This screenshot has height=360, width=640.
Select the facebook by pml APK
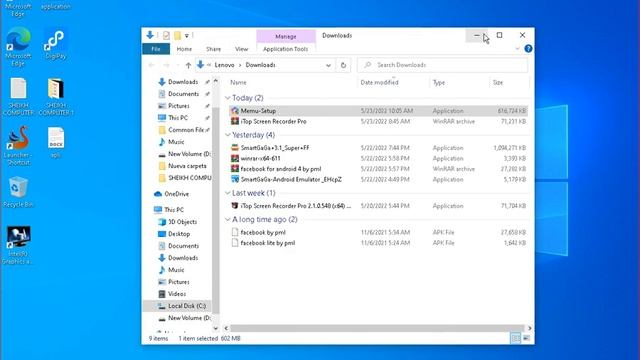pyautogui.click(x=378, y=232)
